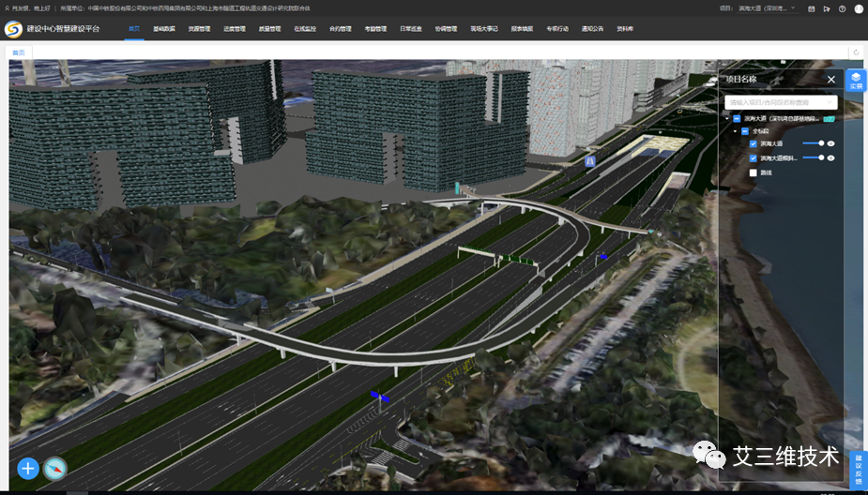The height and width of the screenshot is (495, 868).
Task: Click the blue plus button on map
Action: pos(27,469)
